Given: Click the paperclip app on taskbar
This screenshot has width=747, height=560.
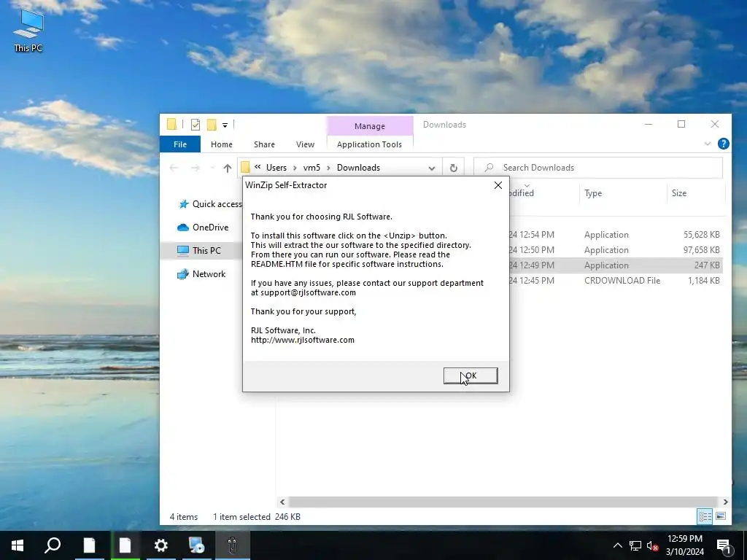Looking at the screenshot, I should click(232, 545).
